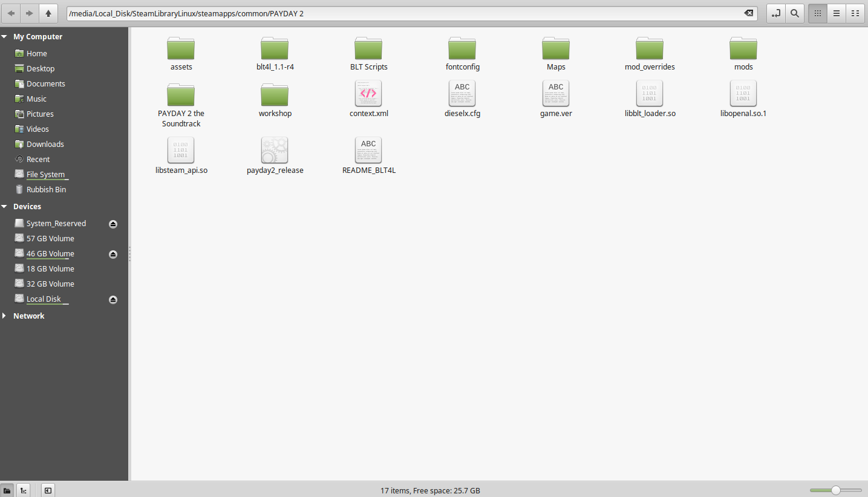Select the context.xml file

click(368, 99)
